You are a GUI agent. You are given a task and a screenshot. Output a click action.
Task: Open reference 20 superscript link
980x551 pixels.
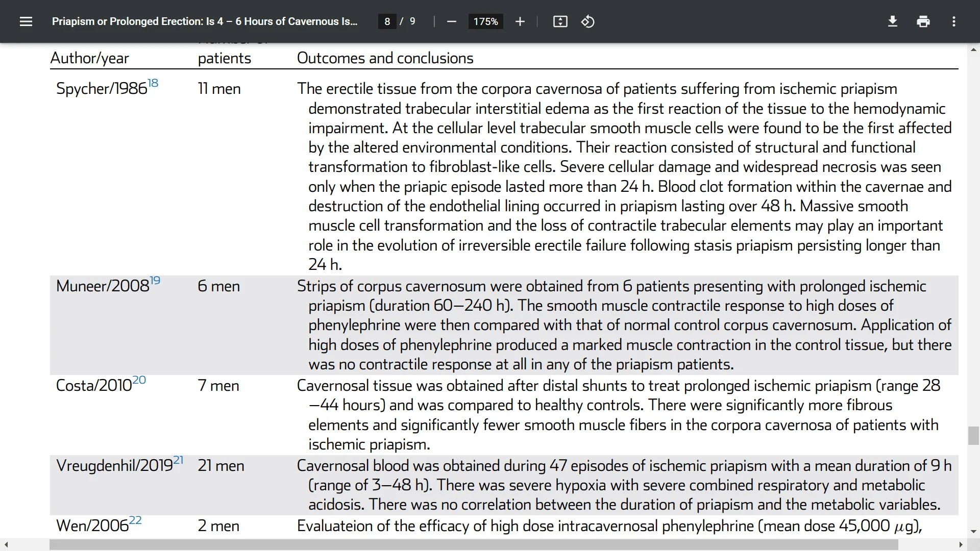pyautogui.click(x=139, y=380)
